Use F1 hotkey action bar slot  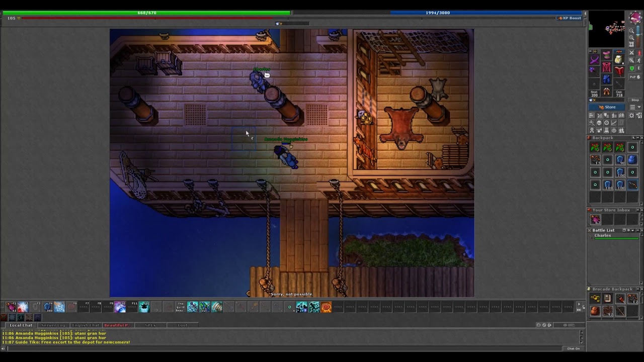[x=11, y=307]
